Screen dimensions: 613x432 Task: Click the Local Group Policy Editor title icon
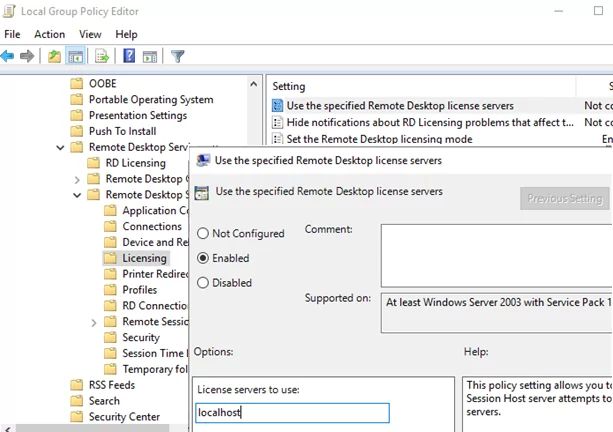point(9,11)
